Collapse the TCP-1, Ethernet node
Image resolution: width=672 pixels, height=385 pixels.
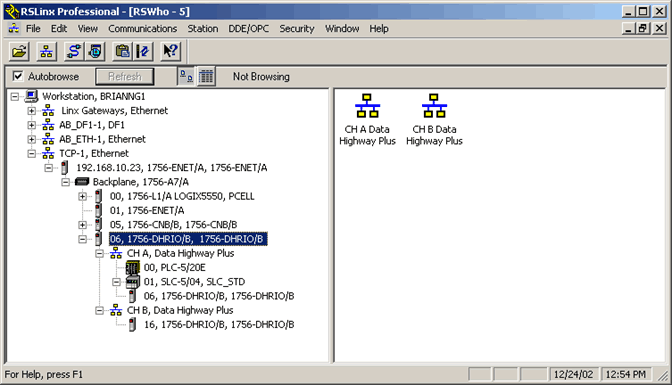tap(32, 153)
